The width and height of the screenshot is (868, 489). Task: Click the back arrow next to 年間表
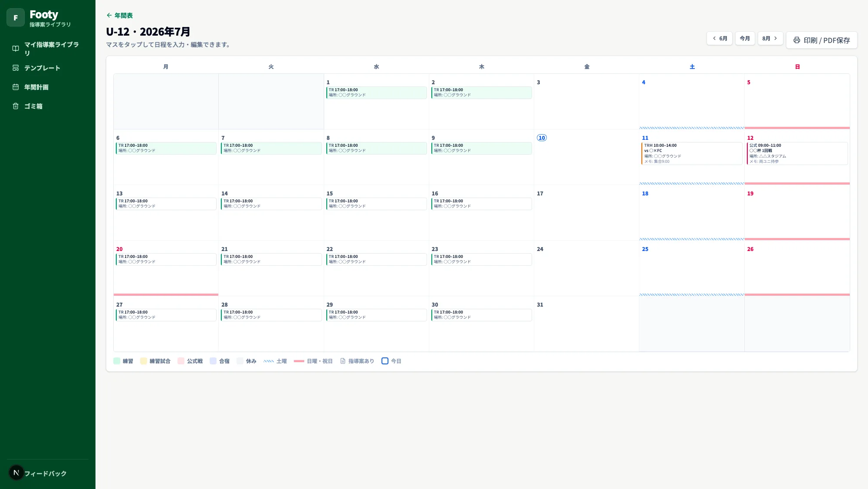pyautogui.click(x=109, y=15)
